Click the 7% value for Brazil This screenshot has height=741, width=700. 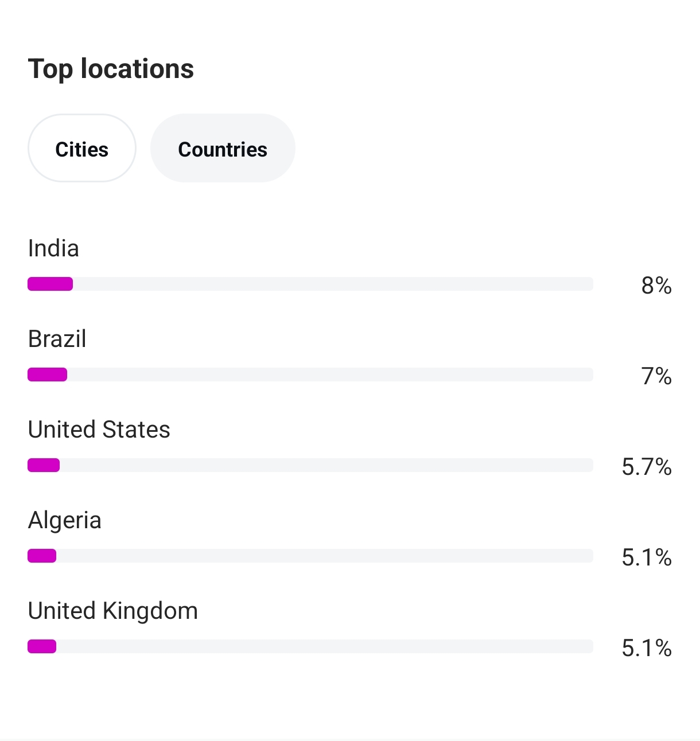click(656, 376)
